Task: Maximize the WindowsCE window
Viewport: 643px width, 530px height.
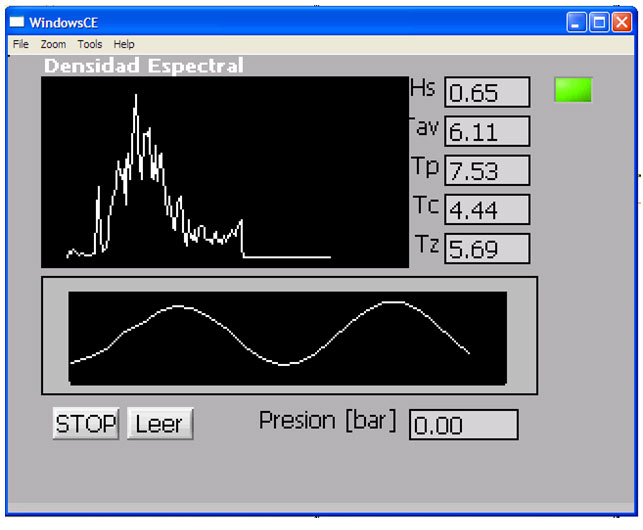Action: point(600,22)
